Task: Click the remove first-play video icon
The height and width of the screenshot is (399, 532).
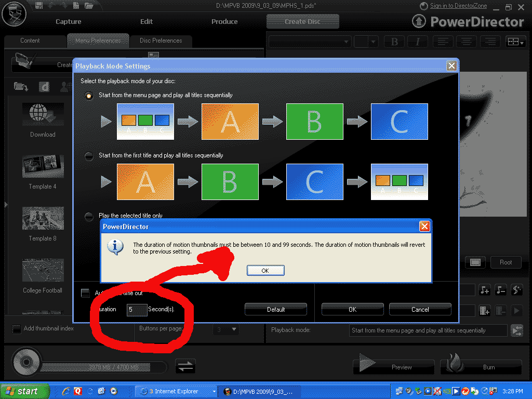Action: point(501,311)
